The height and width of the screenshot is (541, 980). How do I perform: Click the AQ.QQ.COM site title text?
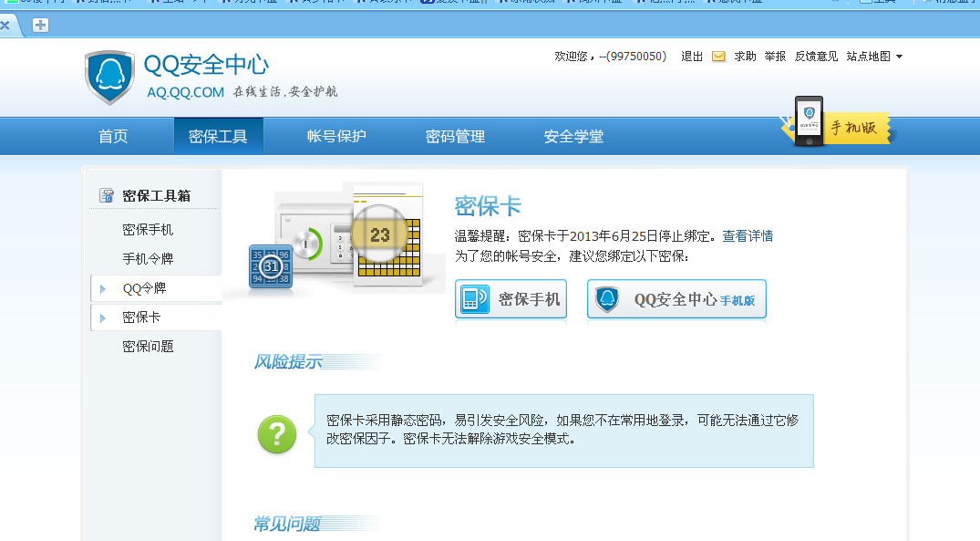(x=185, y=92)
